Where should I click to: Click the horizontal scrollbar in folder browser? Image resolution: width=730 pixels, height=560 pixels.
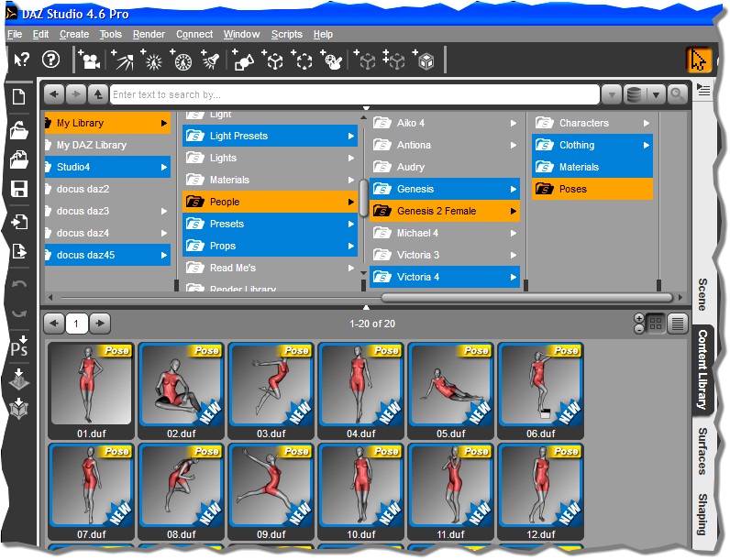pos(526,297)
